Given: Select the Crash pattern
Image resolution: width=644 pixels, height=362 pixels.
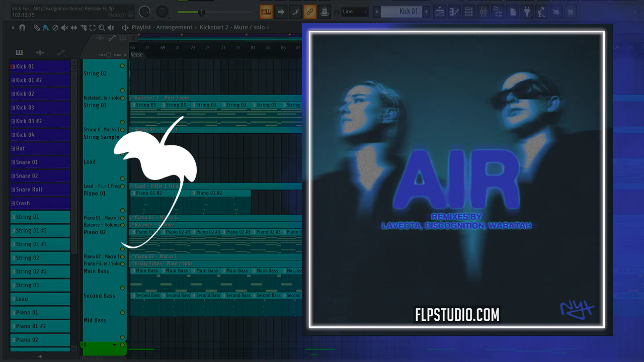Looking at the screenshot, I should [40, 203].
